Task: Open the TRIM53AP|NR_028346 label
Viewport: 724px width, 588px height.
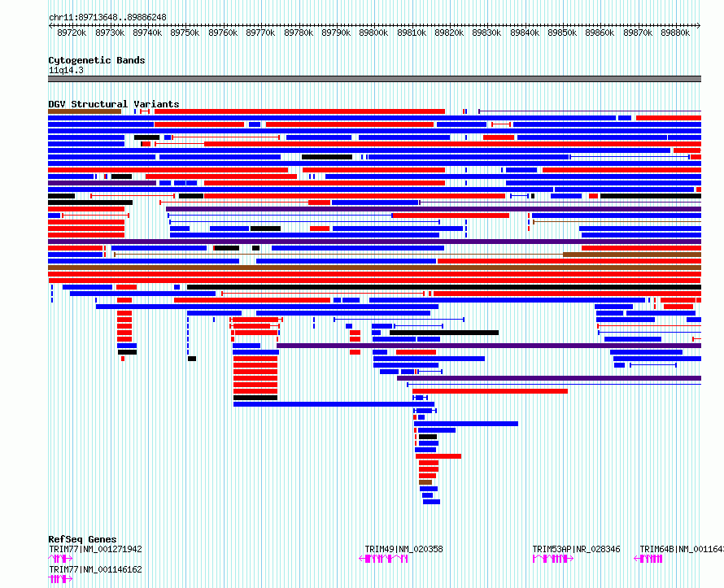Action: coord(576,549)
